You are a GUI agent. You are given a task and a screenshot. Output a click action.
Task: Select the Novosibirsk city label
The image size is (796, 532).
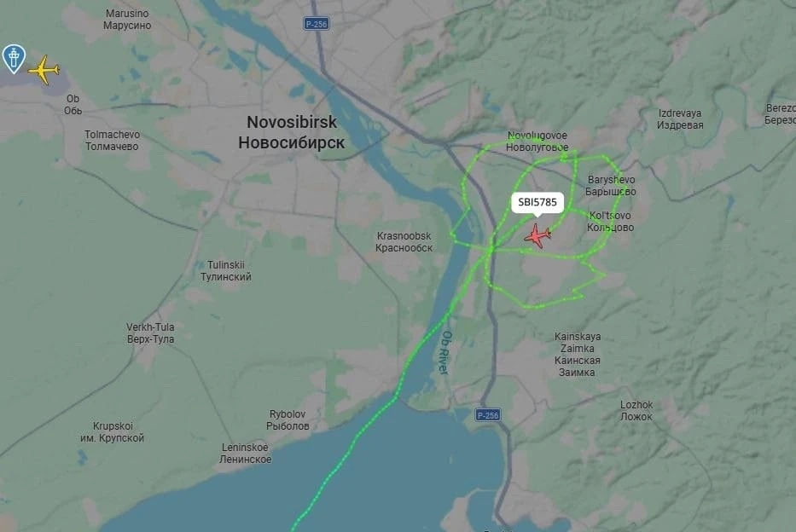point(292,132)
